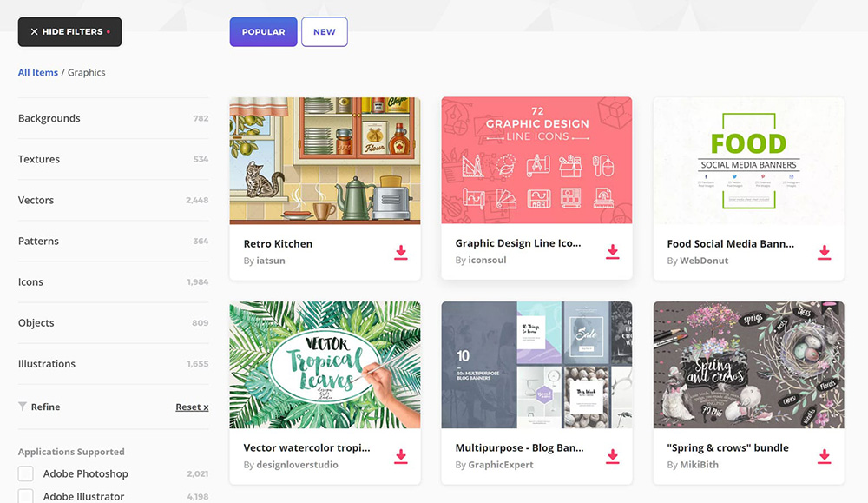Switch to the Popular tab
Image resolution: width=868 pixels, height=503 pixels.
263,32
